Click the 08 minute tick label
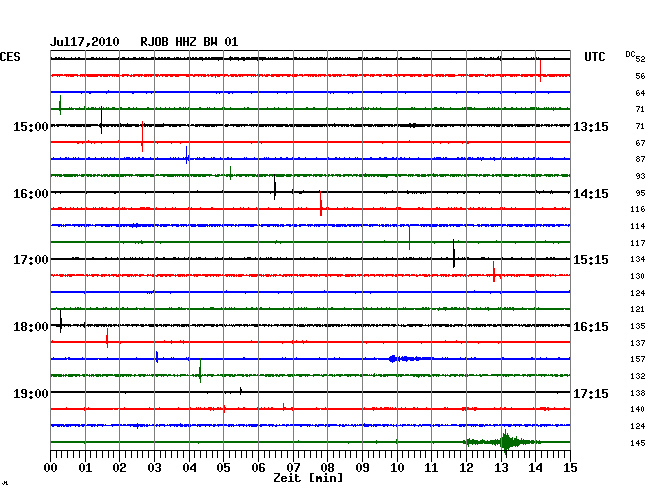 click(x=327, y=467)
